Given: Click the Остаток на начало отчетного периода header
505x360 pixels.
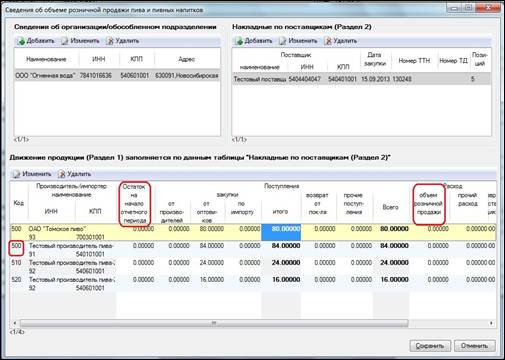Looking at the screenshot, I should (x=134, y=204).
